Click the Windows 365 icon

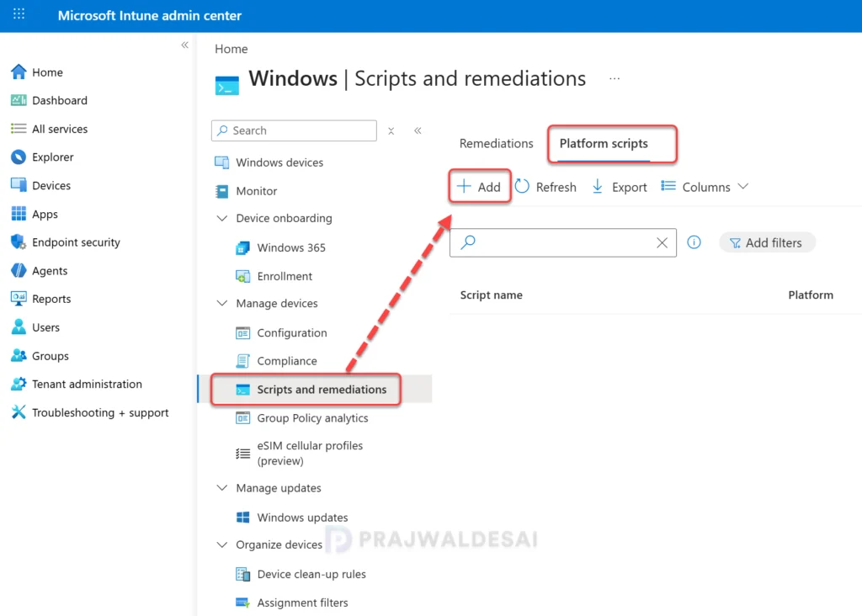tap(242, 247)
